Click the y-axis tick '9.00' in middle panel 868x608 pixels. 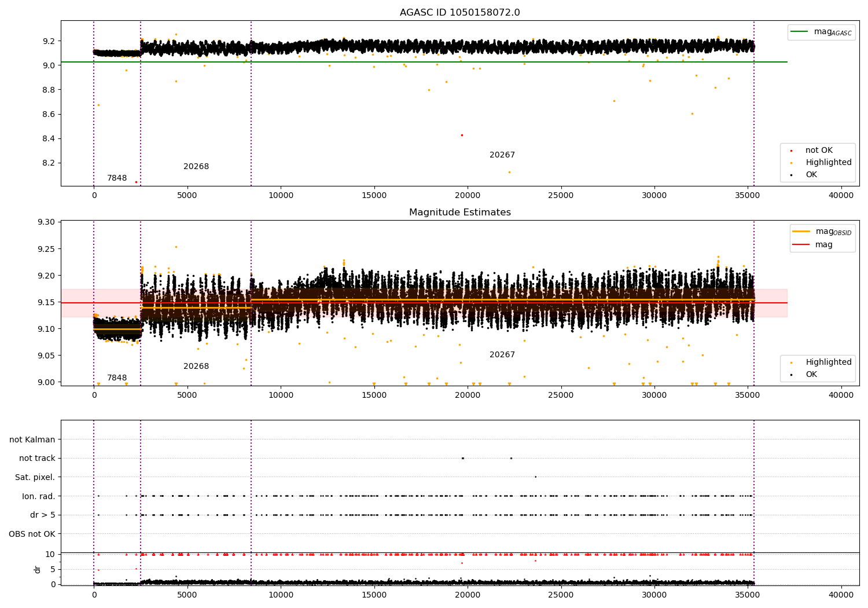(46, 382)
